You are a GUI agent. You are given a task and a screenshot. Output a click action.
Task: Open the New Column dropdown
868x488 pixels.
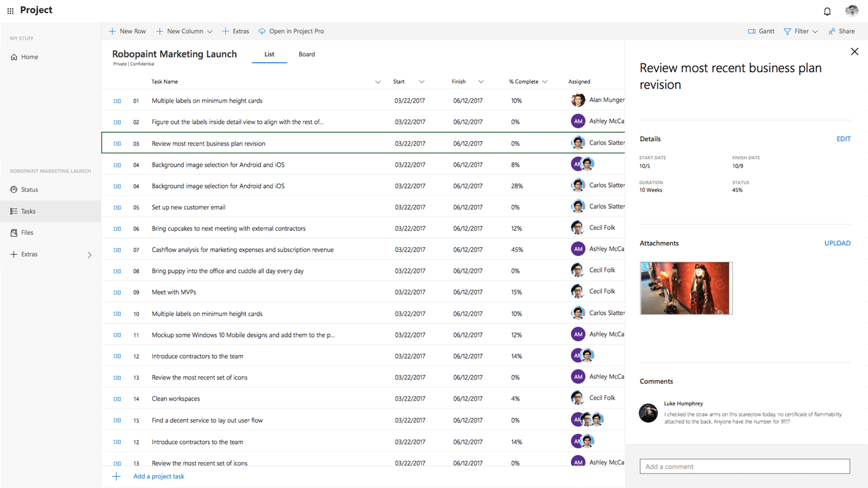(x=209, y=31)
